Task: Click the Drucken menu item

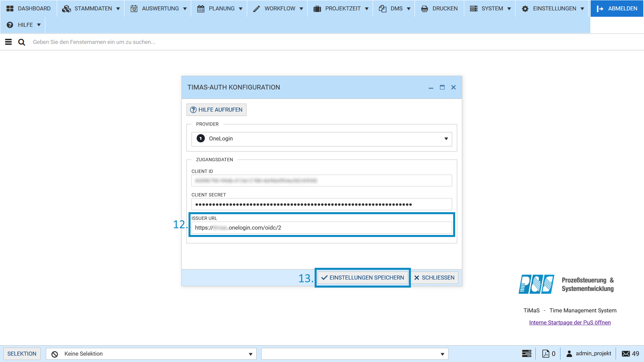Action: (439, 8)
